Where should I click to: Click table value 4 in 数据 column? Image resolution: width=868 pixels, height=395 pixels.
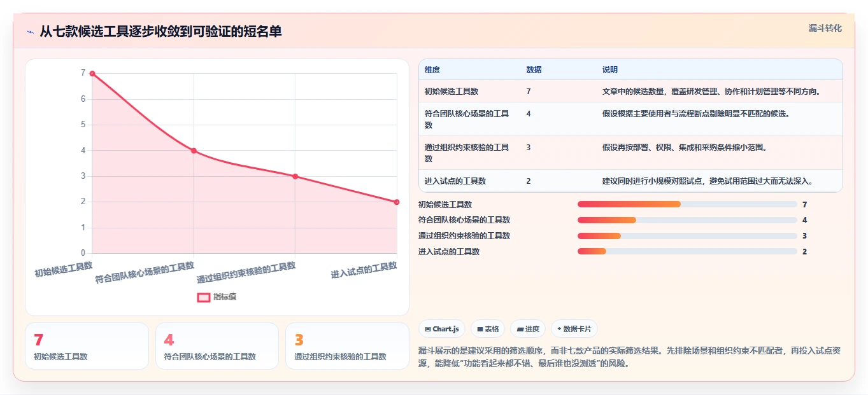click(529, 113)
